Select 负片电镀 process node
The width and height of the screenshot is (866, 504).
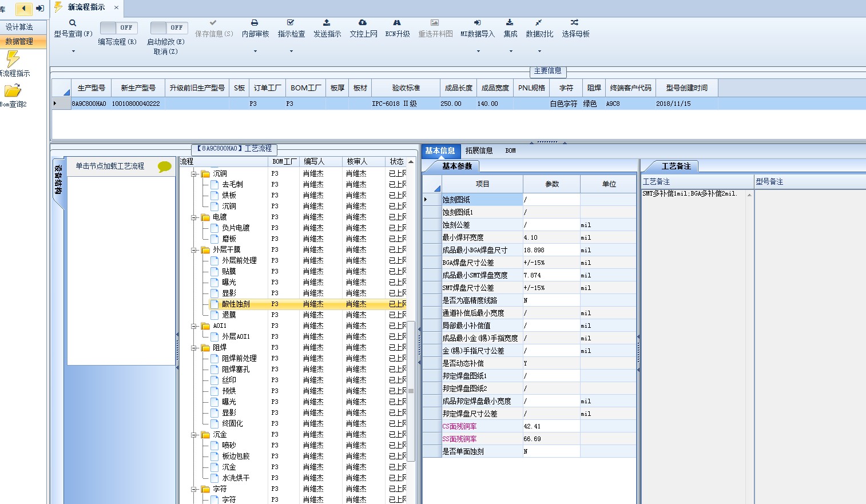236,228
